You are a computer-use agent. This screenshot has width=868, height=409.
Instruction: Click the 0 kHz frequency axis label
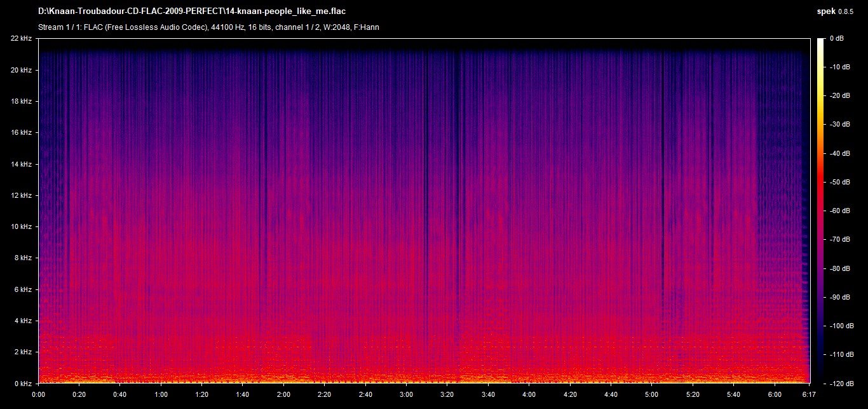[22, 384]
